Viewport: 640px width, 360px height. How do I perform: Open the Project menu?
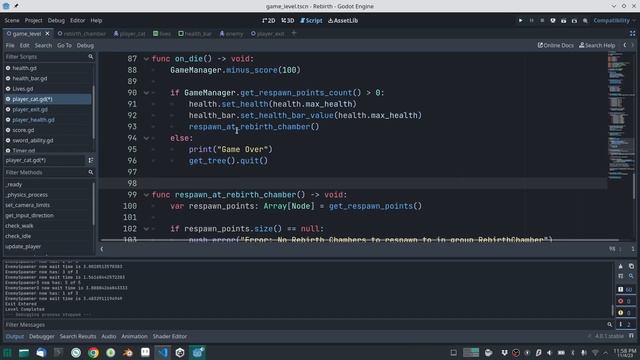click(x=33, y=20)
